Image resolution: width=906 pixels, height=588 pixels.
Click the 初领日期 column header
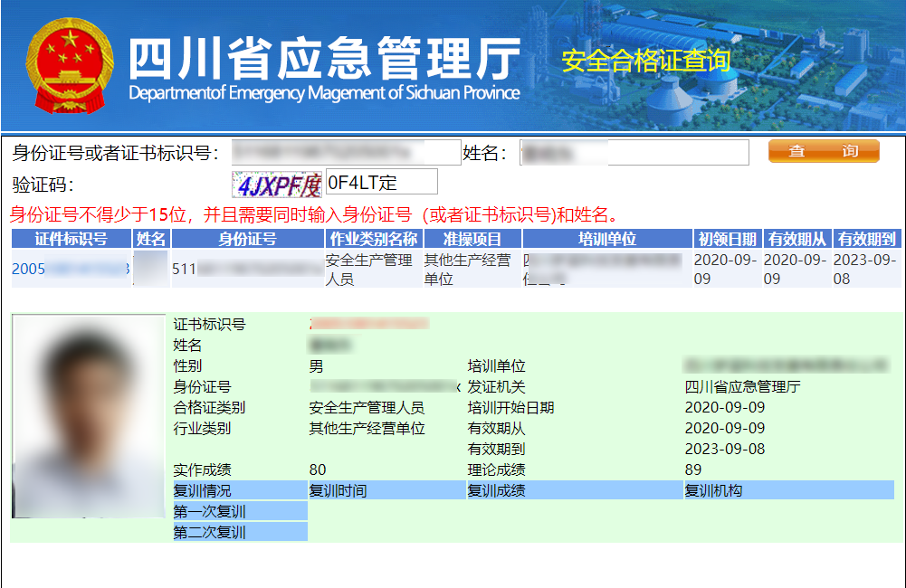click(728, 239)
